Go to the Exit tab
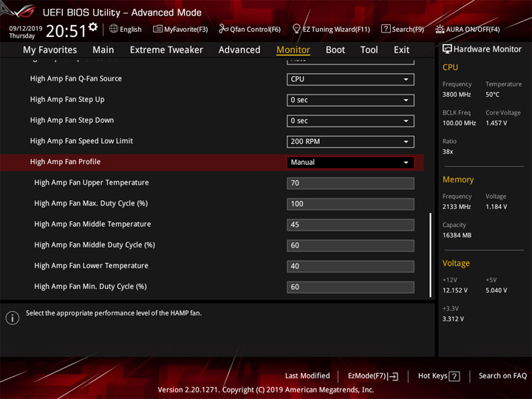 click(401, 50)
